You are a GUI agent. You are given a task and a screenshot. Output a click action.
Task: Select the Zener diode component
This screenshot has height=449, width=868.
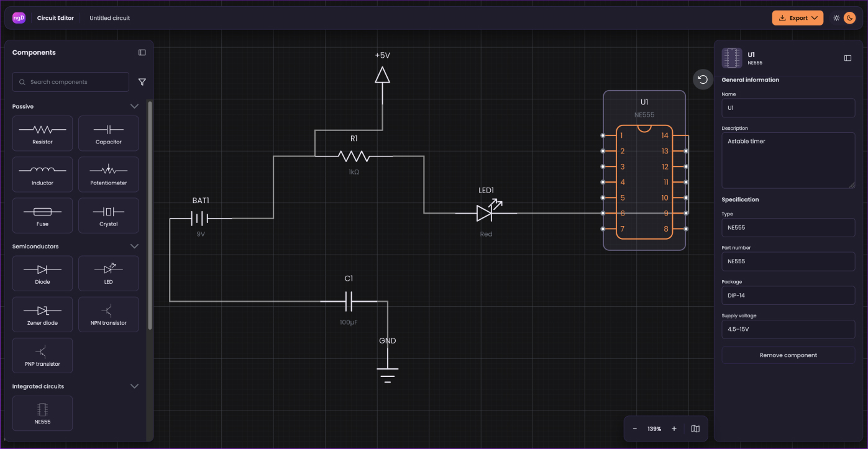point(42,314)
